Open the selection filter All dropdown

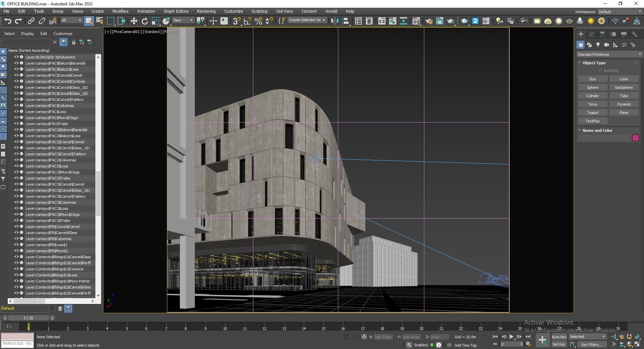click(71, 20)
